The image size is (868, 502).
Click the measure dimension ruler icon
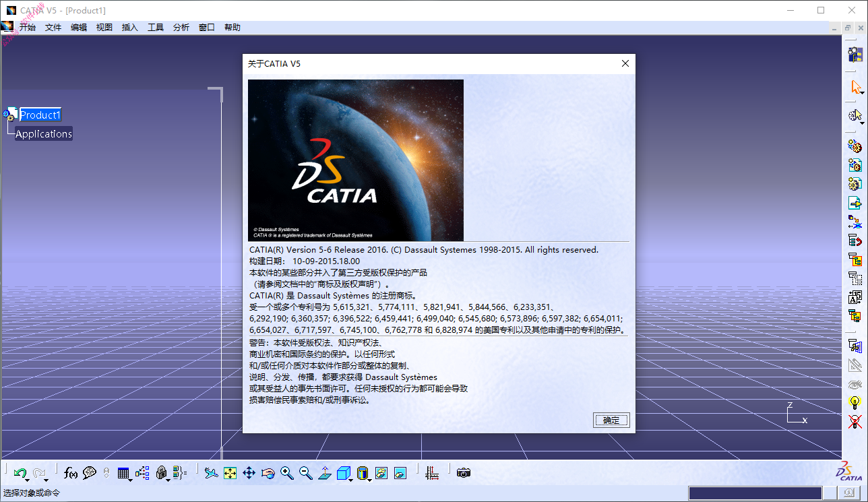click(x=432, y=473)
